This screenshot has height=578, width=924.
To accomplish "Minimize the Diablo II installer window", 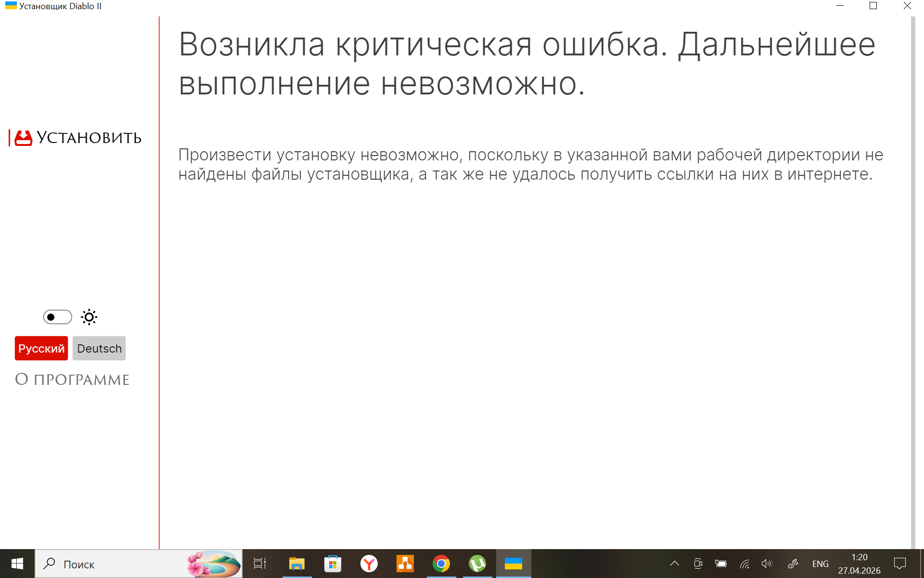I will (x=840, y=6).
